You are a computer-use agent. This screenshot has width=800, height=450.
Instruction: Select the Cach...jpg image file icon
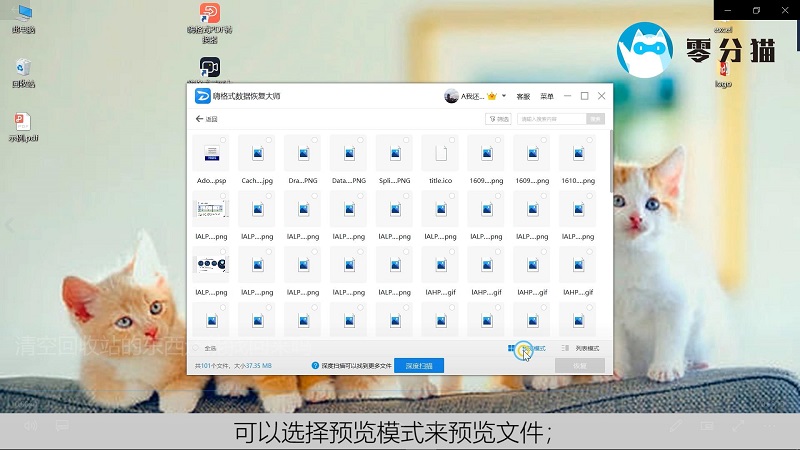point(258,153)
